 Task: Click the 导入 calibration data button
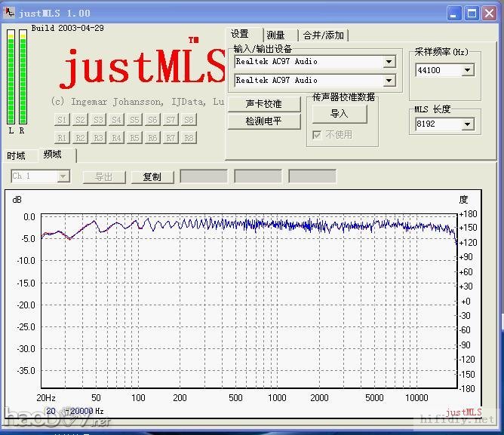[x=340, y=114]
